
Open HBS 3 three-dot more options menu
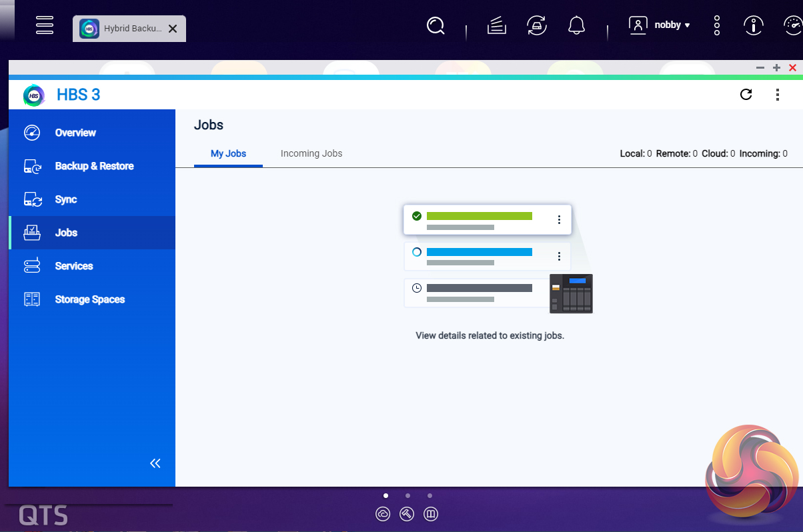pyautogui.click(x=778, y=95)
